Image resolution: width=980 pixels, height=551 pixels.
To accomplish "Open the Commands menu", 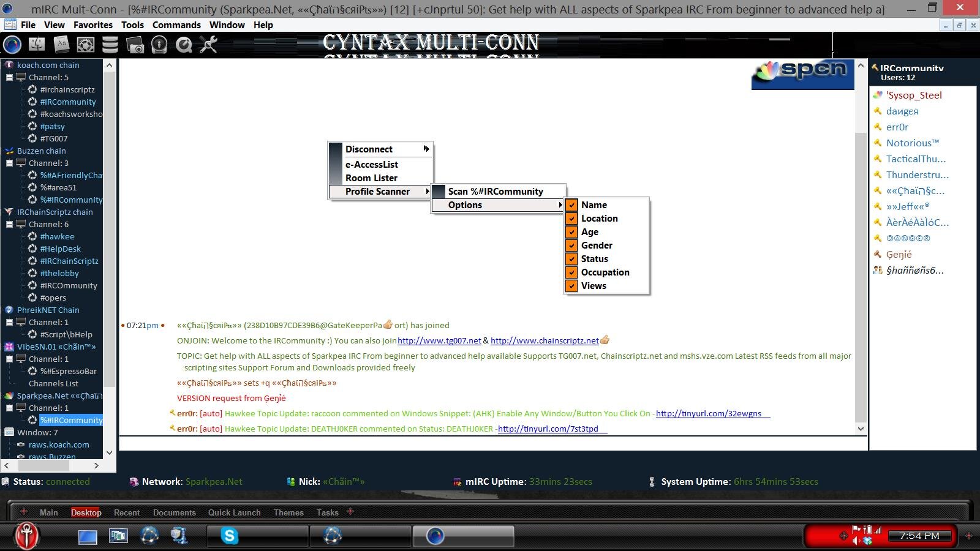I will click(176, 25).
